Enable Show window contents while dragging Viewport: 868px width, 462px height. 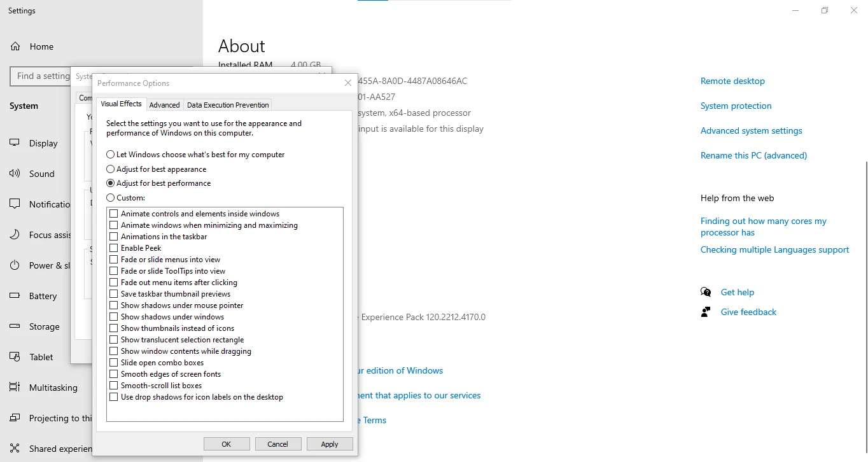click(114, 351)
